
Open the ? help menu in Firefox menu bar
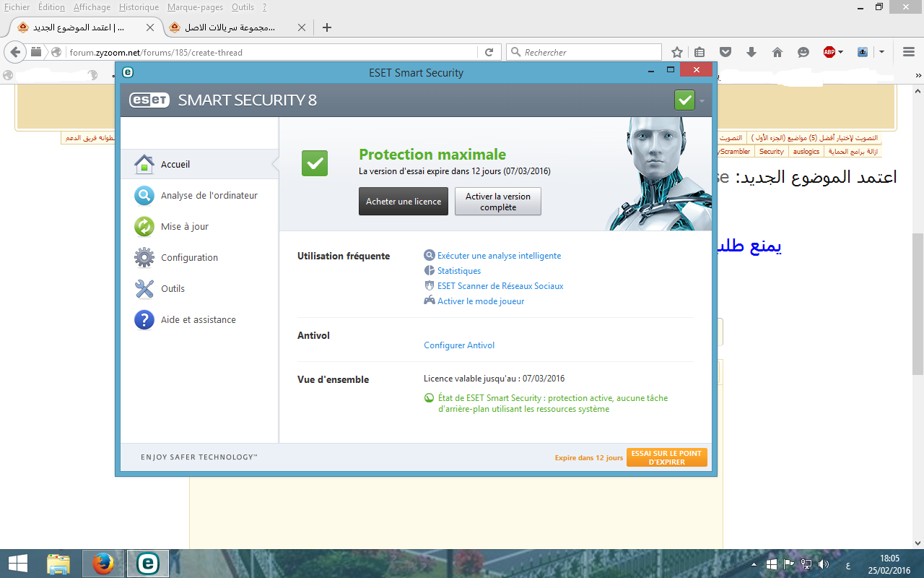pyautogui.click(x=264, y=7)
